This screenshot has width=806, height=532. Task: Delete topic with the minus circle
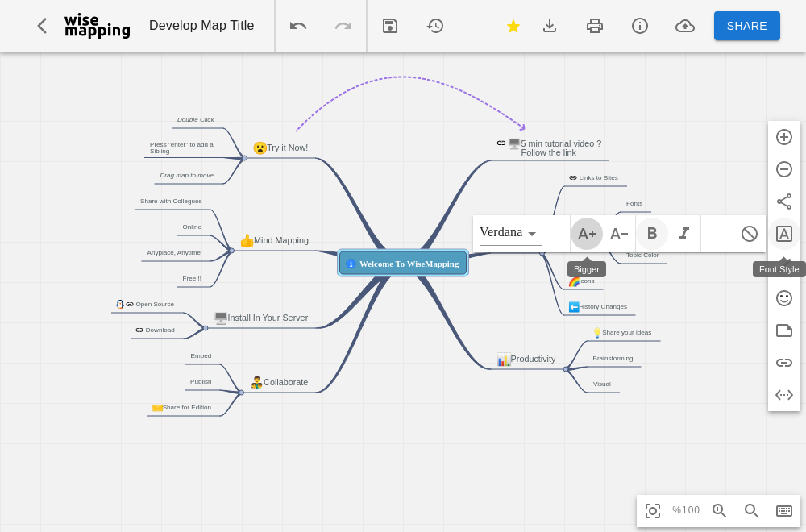[x=784, y=169]
